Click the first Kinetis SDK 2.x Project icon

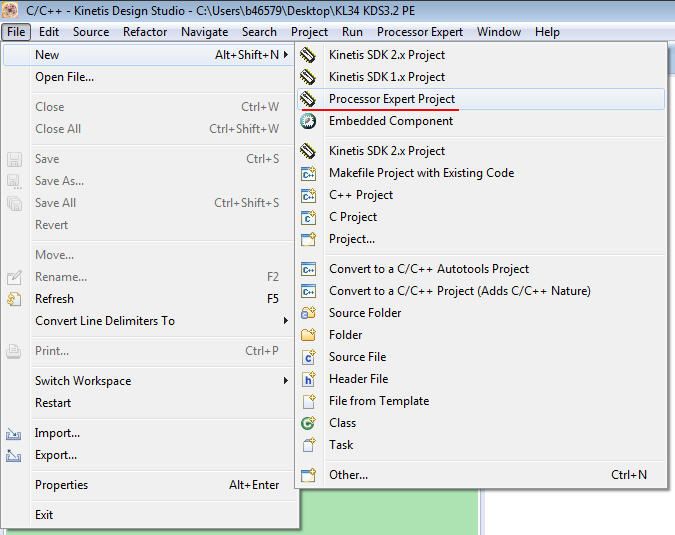click(308, 55)
